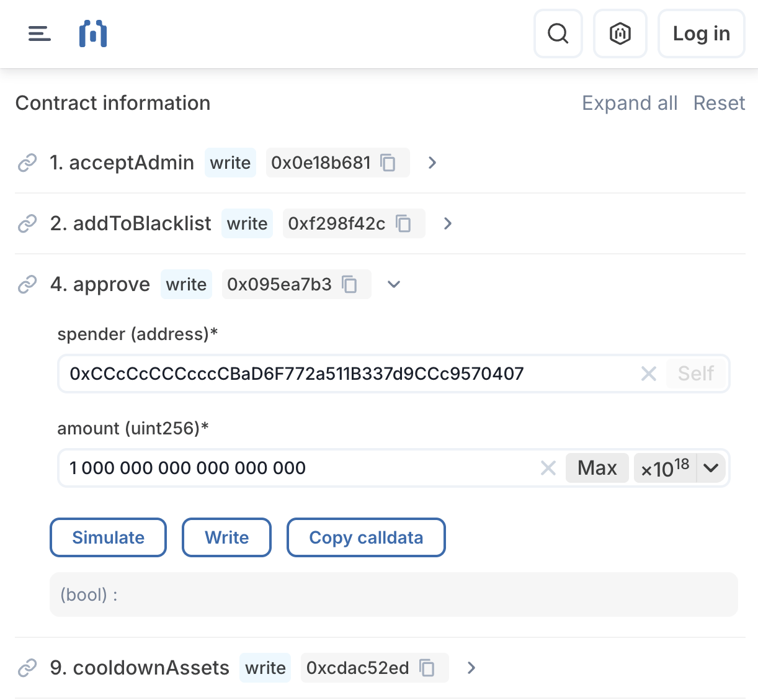Screen dimensions: 758x700
Task: Open the ×10^18 multiplier dropdown
Action: tap(711, 468)
